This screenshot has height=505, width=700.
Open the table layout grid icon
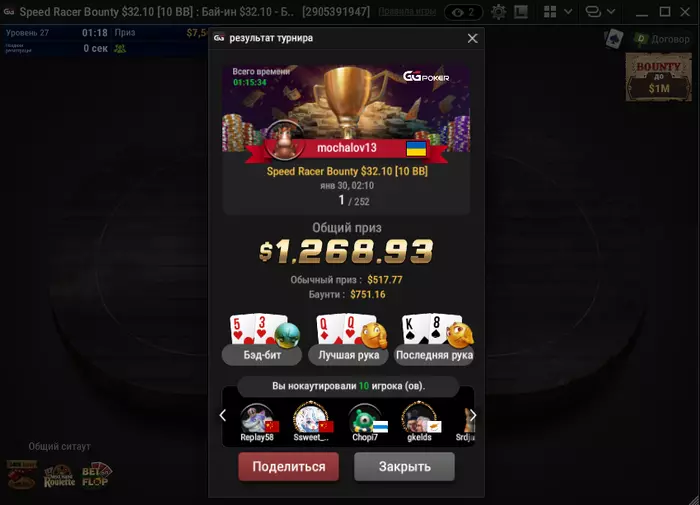(x=550, y=12)
